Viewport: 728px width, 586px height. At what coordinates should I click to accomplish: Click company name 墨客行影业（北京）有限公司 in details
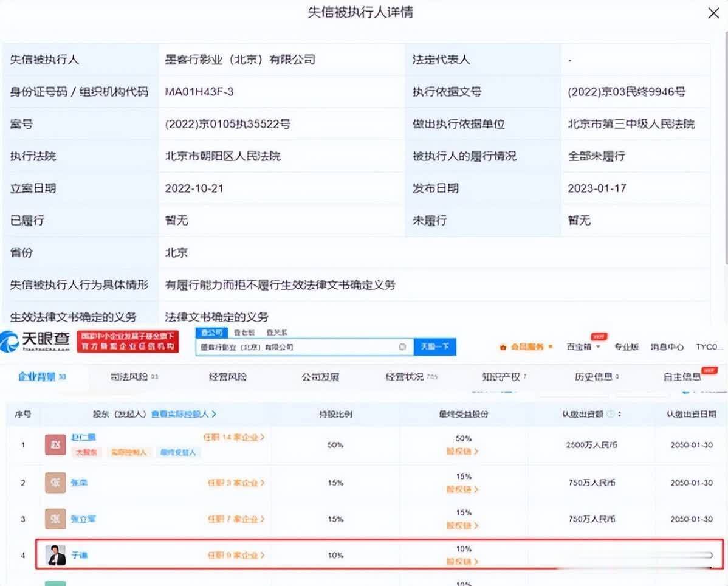pyautogui.click(x=241, y=60)
